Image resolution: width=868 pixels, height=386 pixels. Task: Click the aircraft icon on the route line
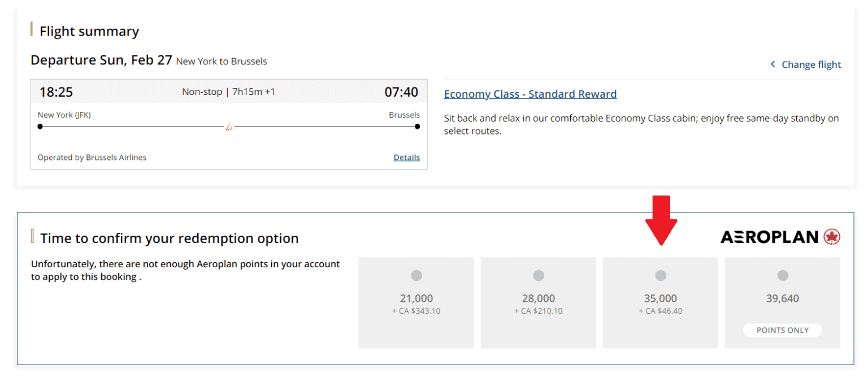tap(228, 127)
